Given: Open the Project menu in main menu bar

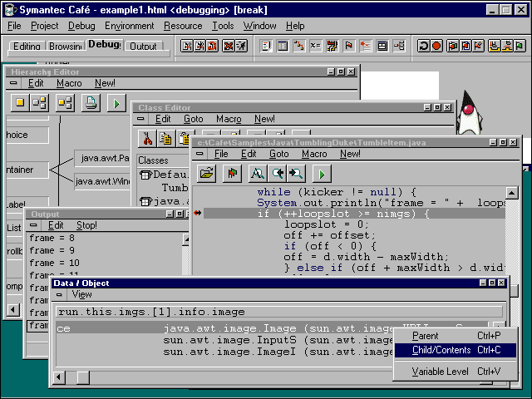Looking at the screenshot, I should click(44, 26).
